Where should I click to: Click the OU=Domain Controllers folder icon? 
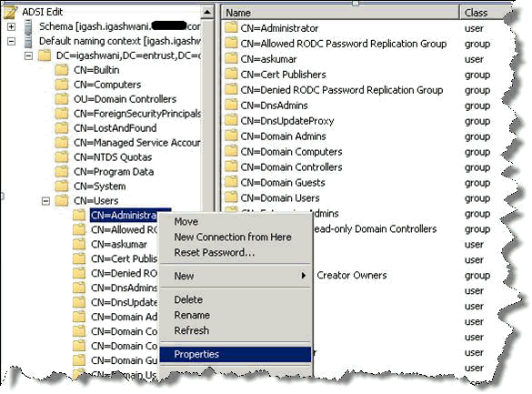pyautogui.click(x=62, y=99)
